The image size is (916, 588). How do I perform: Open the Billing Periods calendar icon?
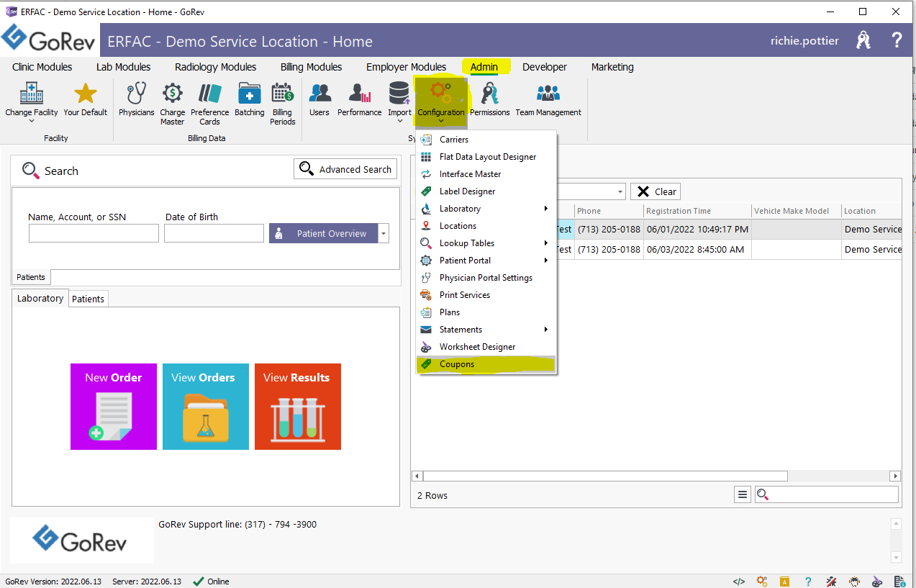point(283,104)
